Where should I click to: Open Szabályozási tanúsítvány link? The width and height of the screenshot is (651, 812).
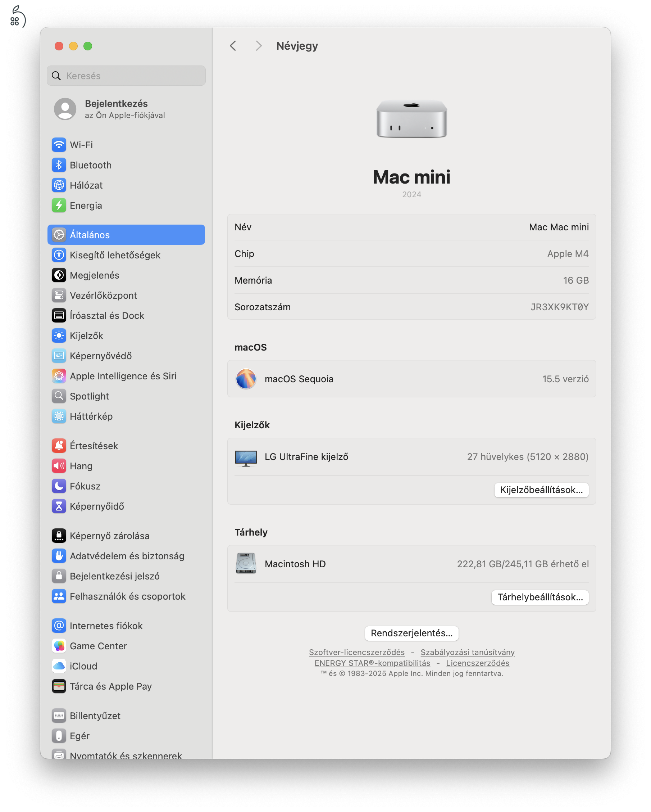pos(467,652)
